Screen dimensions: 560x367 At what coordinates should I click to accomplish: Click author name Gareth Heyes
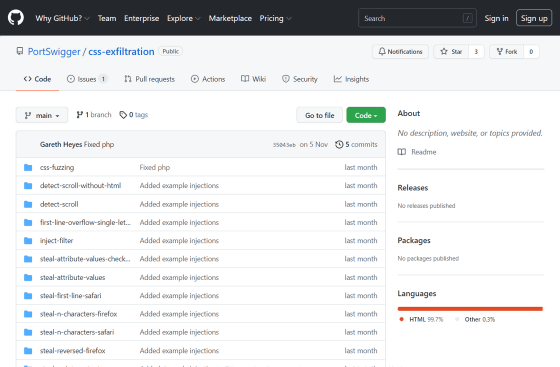click(x=61, y=145)
